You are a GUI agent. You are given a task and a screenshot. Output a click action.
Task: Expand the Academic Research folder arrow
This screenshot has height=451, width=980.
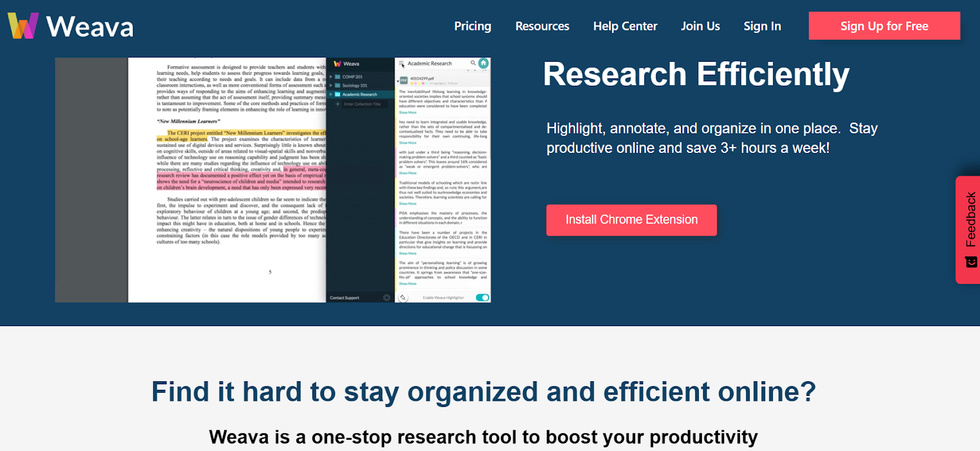pos(331,94)
